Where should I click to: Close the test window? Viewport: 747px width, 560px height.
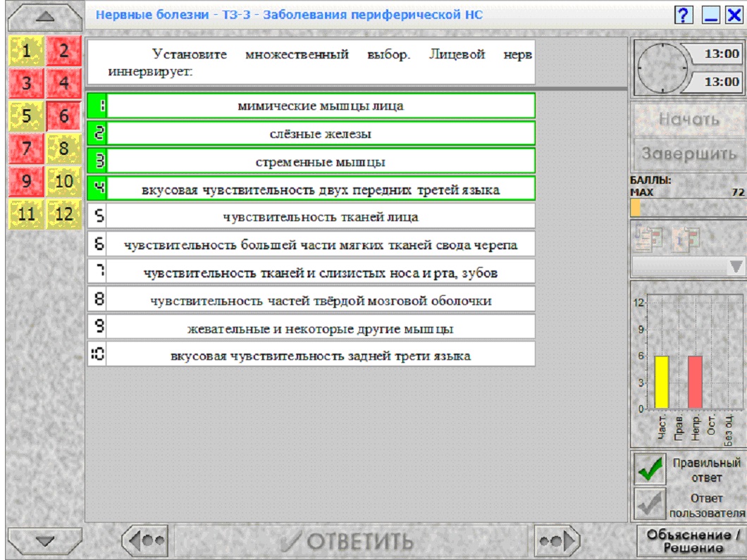coord(734,15)
